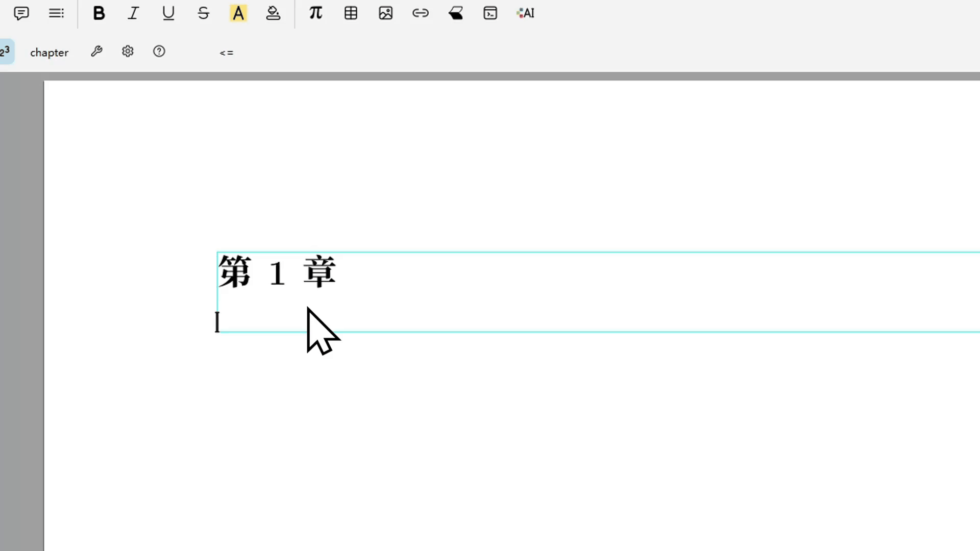Select the yellow font color swatch
The image size is (980, 551).
point(238,13)
